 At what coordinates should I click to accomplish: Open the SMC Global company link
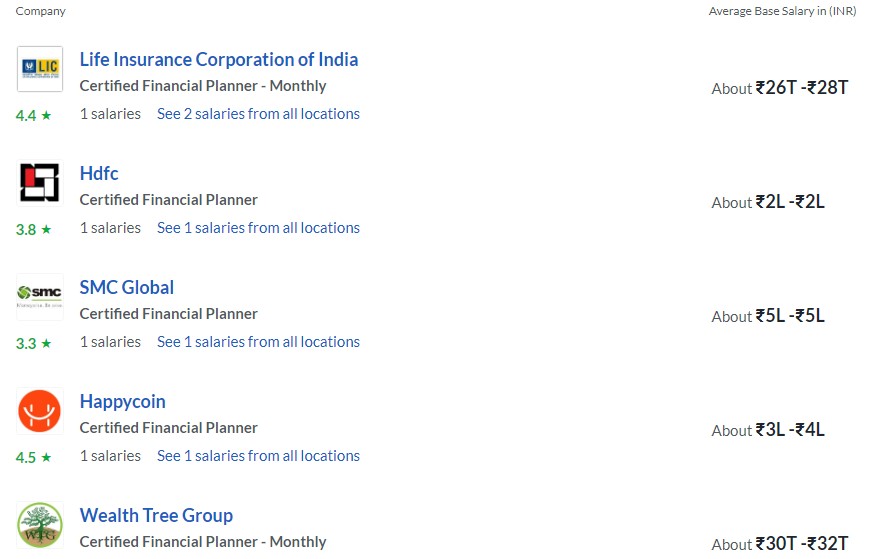127,288
